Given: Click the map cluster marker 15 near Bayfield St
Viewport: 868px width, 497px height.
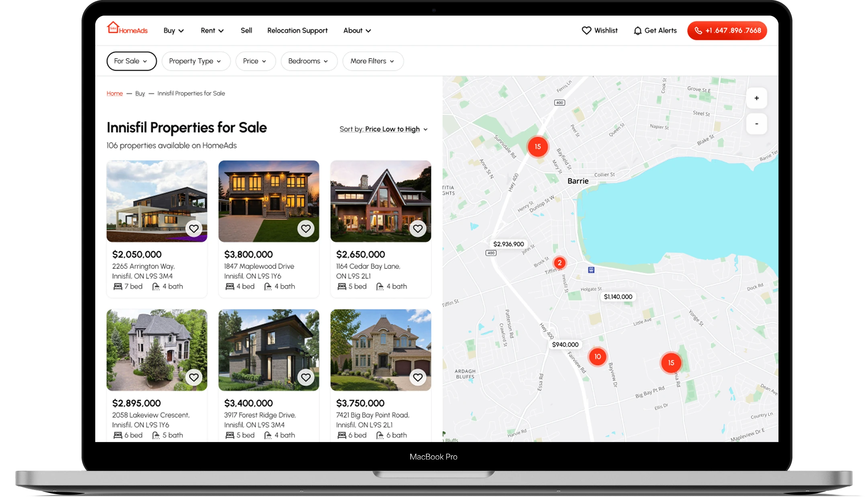Looking at the screenshot, I should click(x=538, y=147).
